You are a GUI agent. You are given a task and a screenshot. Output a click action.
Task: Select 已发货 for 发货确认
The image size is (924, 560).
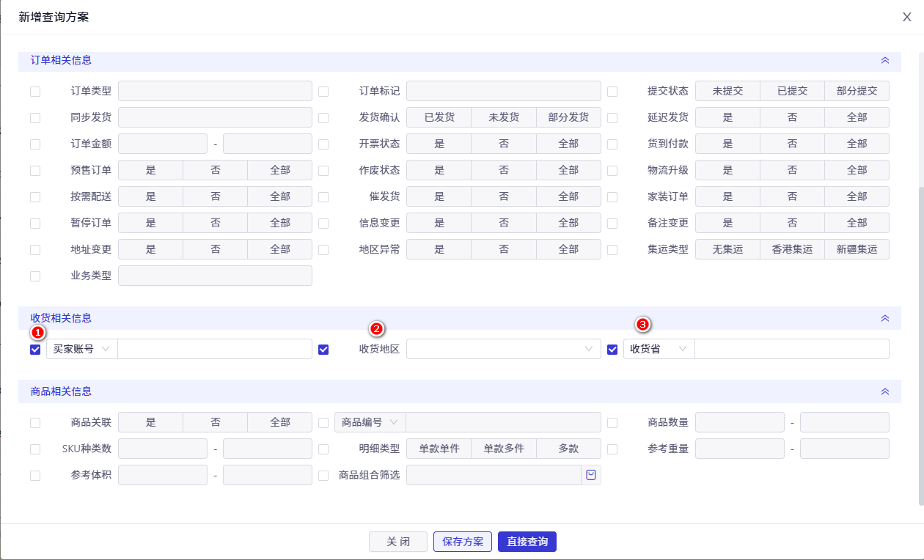coord(439,117)
